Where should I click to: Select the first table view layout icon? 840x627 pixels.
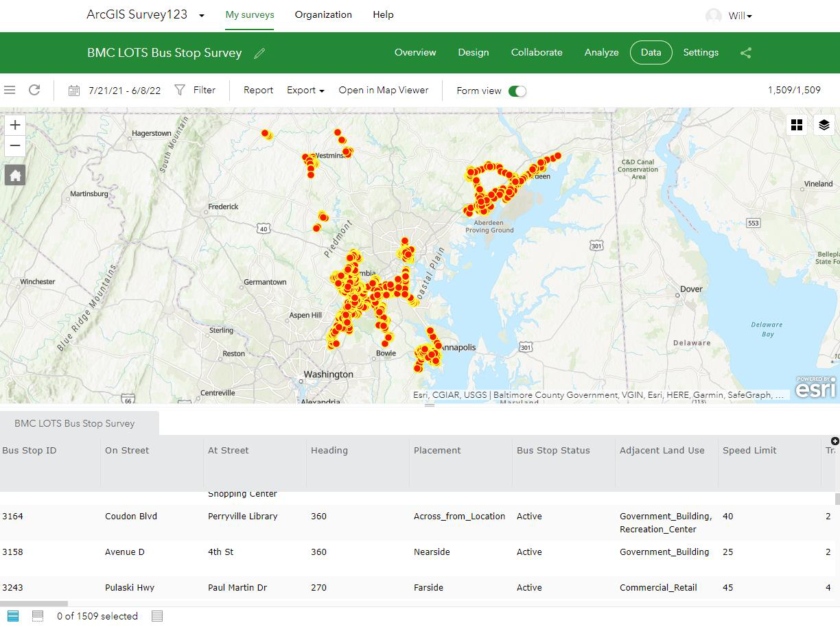pyautogui.click(x=13, y=616)
